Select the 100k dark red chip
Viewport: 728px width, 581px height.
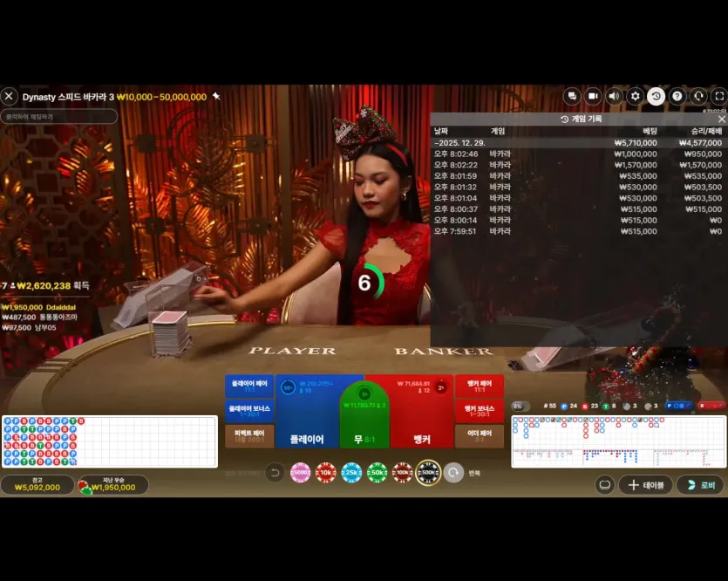pyautogui.click(x=403, y=473)
